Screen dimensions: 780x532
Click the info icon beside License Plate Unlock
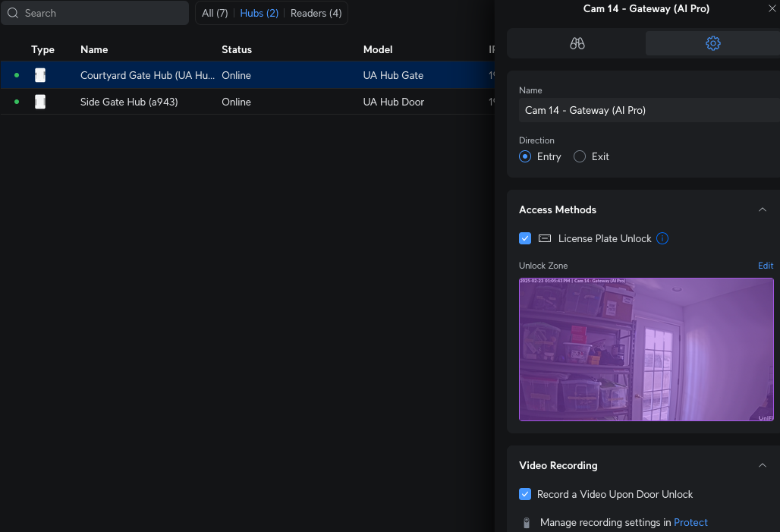(662, 238)
